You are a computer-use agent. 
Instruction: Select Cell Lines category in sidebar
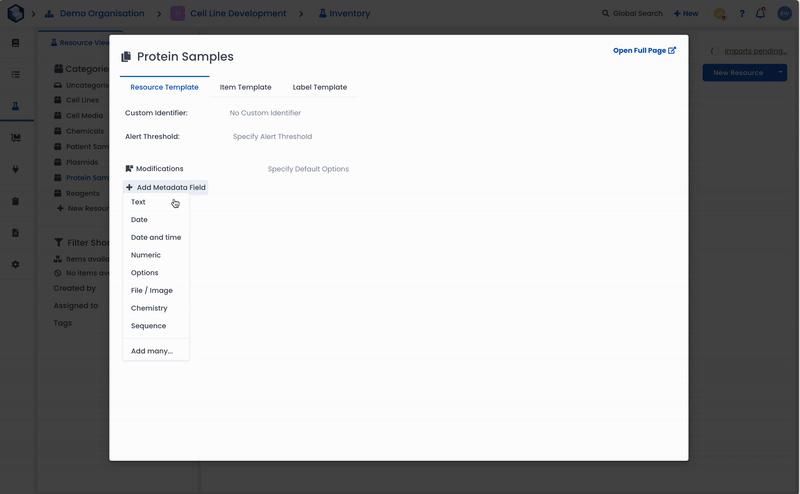[x=82, y=100]
